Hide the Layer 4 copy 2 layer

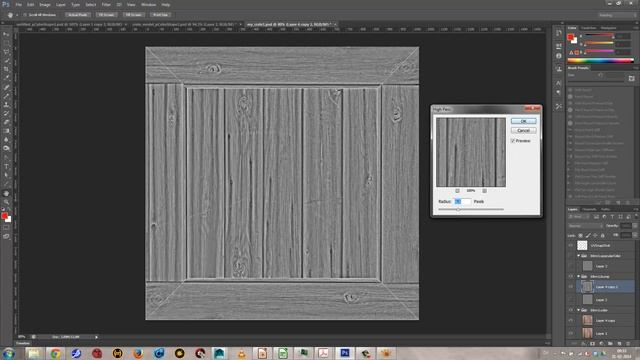571,287
